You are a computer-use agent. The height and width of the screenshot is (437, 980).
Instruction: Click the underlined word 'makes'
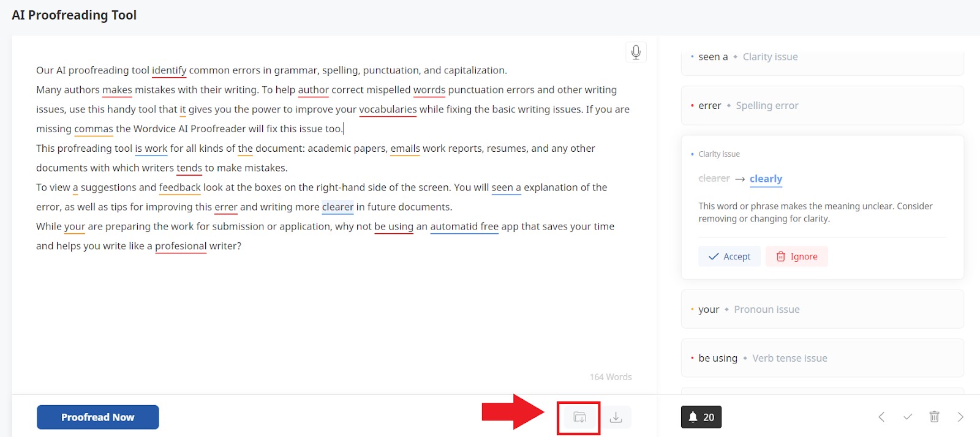(117, 90)
